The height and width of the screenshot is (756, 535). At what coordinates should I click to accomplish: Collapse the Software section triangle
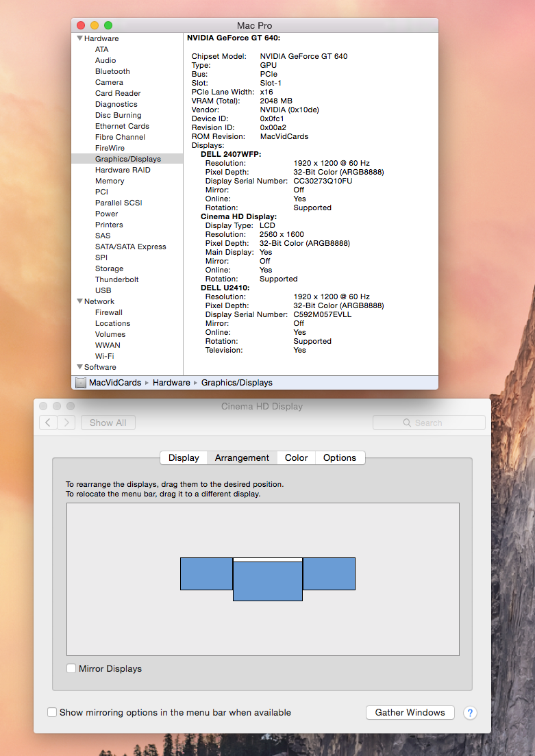click(79, 367)
